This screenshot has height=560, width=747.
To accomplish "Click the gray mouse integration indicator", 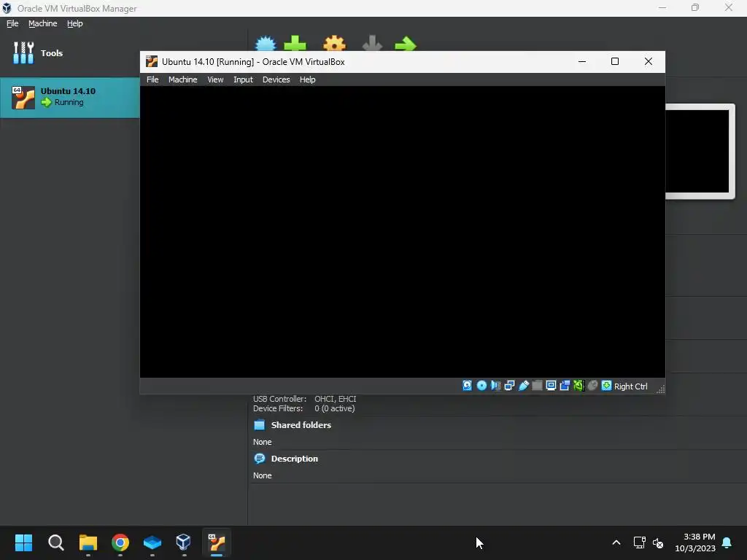I will (x=592, y=386).
